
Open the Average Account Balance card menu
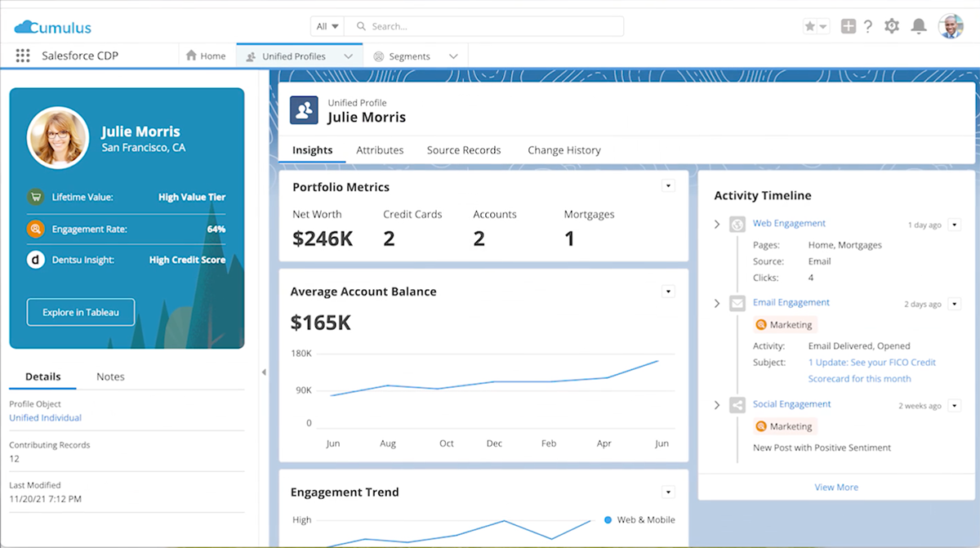(668, 292)
